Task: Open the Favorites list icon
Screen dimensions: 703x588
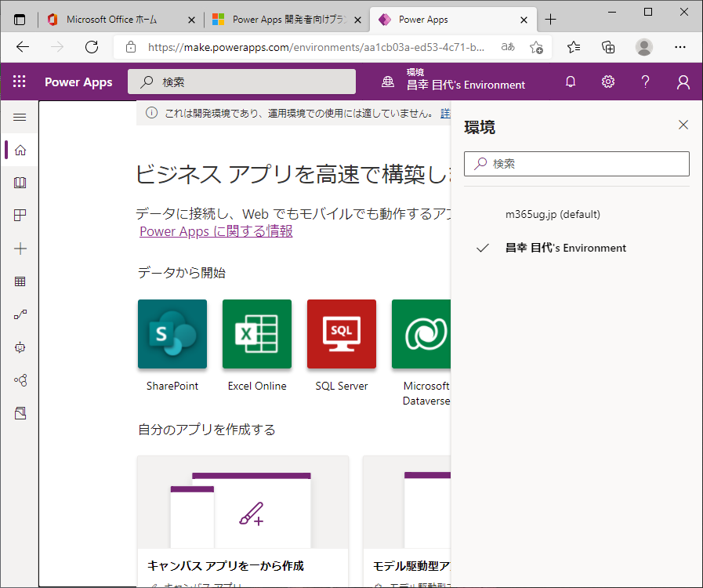Action: click(574, 46)
